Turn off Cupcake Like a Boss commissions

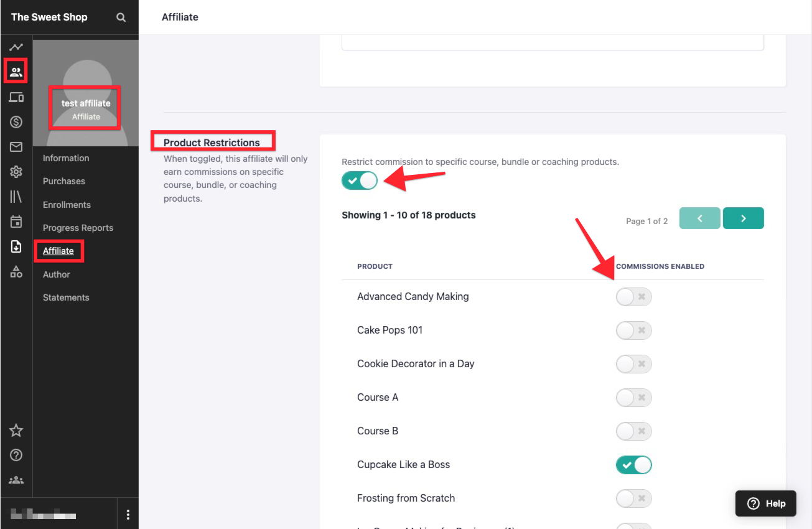pos(633,465)
